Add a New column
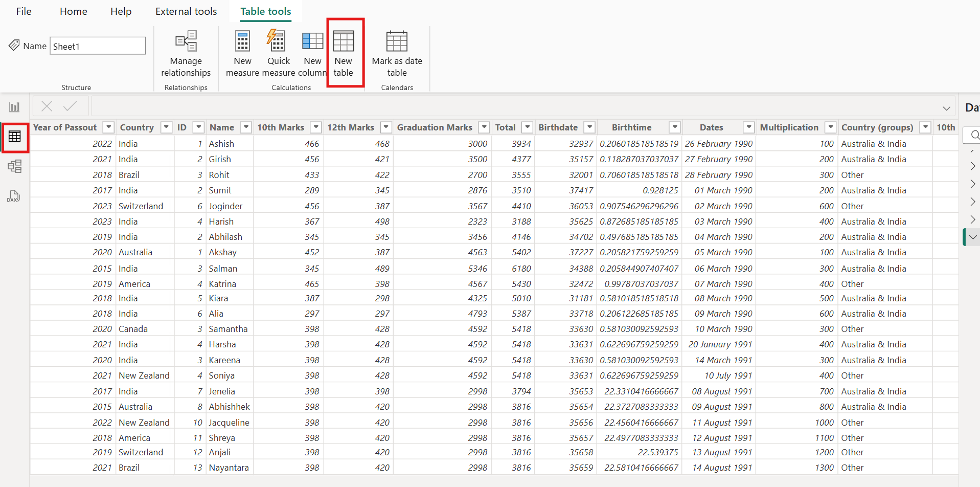Image resolution: width=980 pixels, height=487 pixels. 312,49
